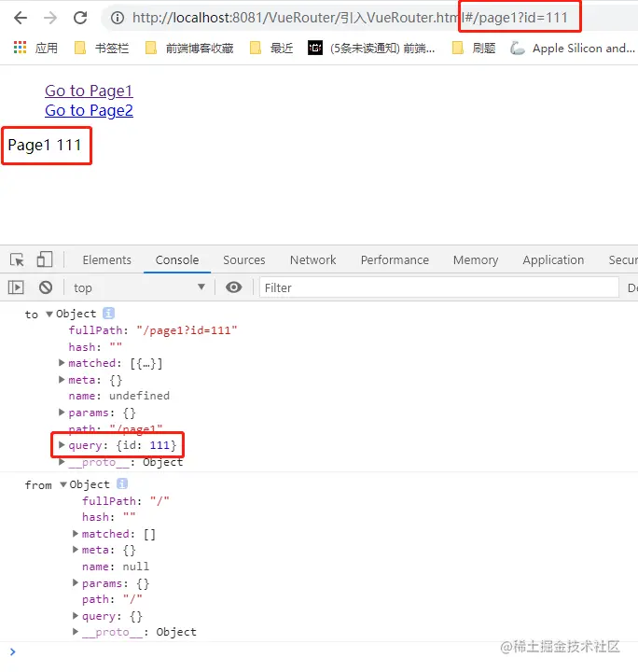Click the info badge beside from Object

[122, 483]
